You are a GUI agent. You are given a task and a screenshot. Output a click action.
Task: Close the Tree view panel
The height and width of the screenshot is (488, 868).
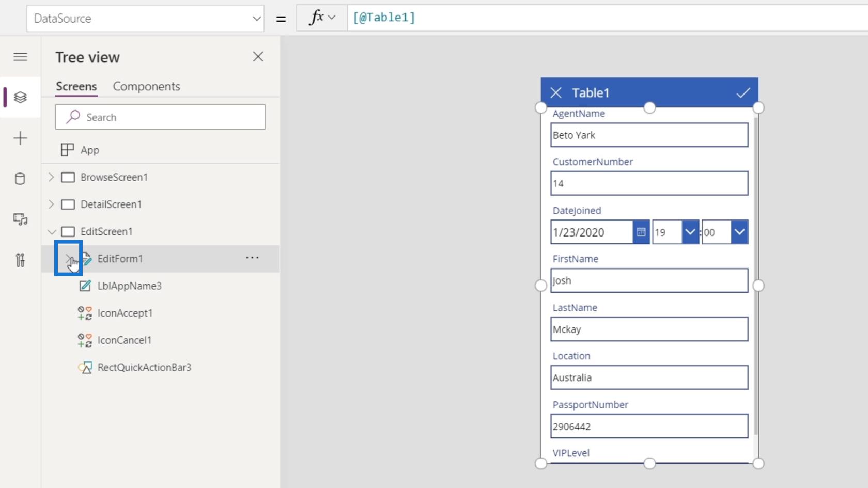coord(258,57)
